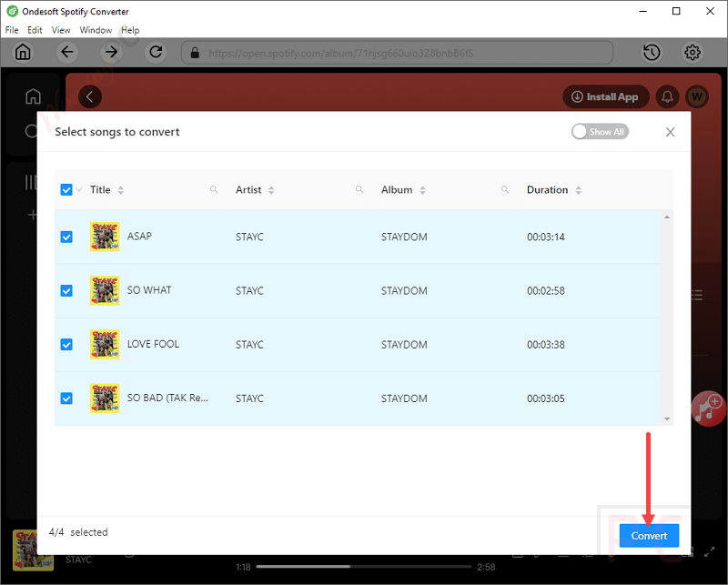
Task: Uncheck the SO WHAT song checkbox
Action: (66, 290)
